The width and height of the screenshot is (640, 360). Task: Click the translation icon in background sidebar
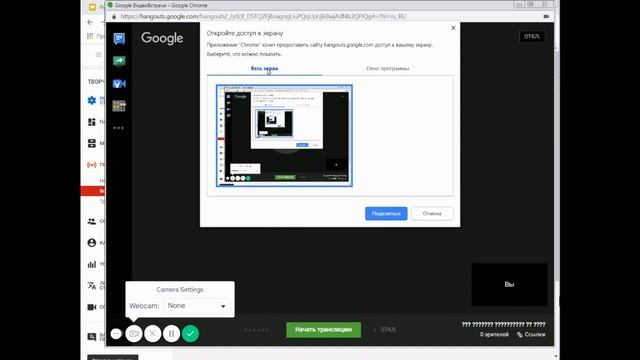(92, 285)
